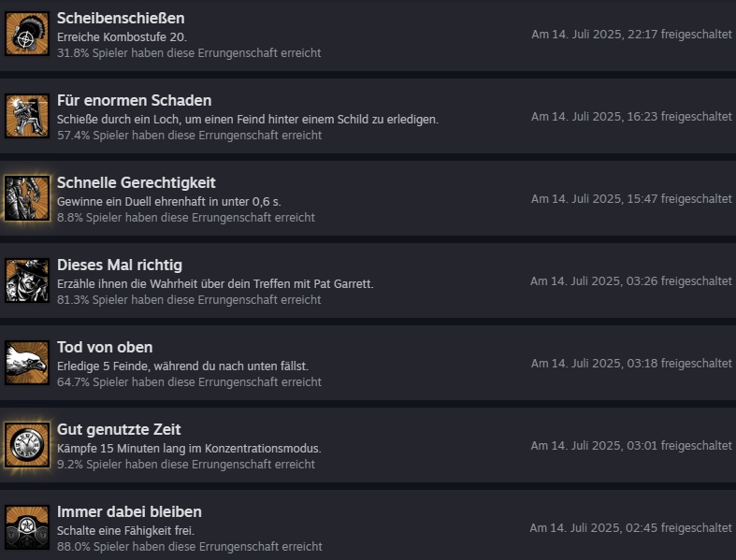Viewport: 736px width, 560px height.
Task: Click the Scheibenschießen achievement title
Action: tap(121, 19)
